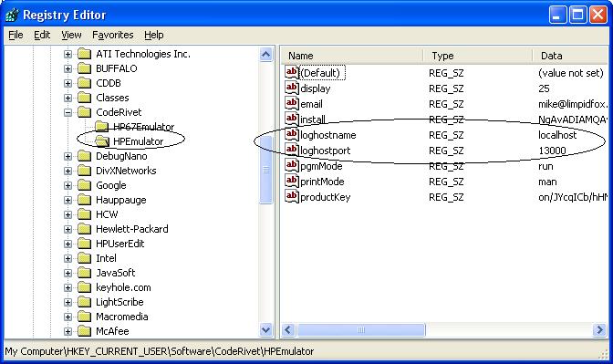Click the ATI Technologies Inc. folder icon
613x364 pixels.
(84, 54)
